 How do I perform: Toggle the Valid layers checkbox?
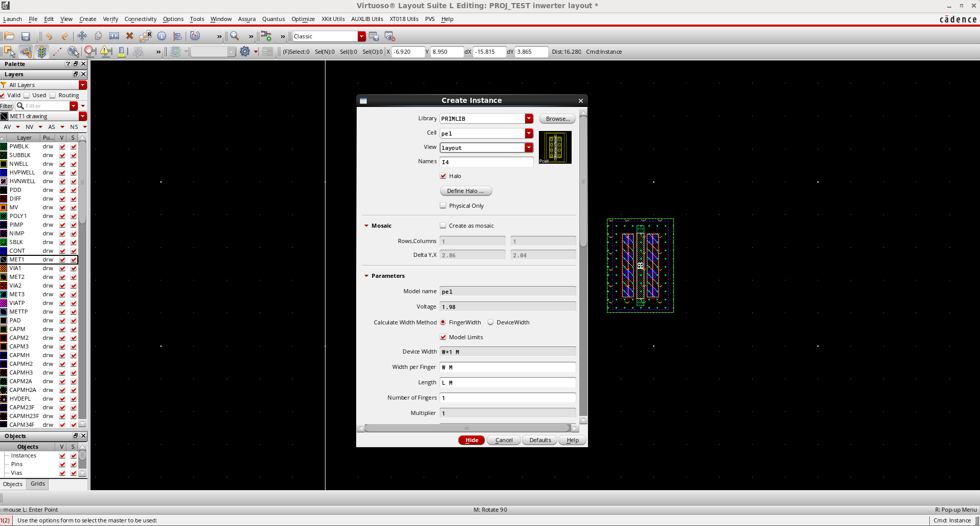click(x=3, y=95)
